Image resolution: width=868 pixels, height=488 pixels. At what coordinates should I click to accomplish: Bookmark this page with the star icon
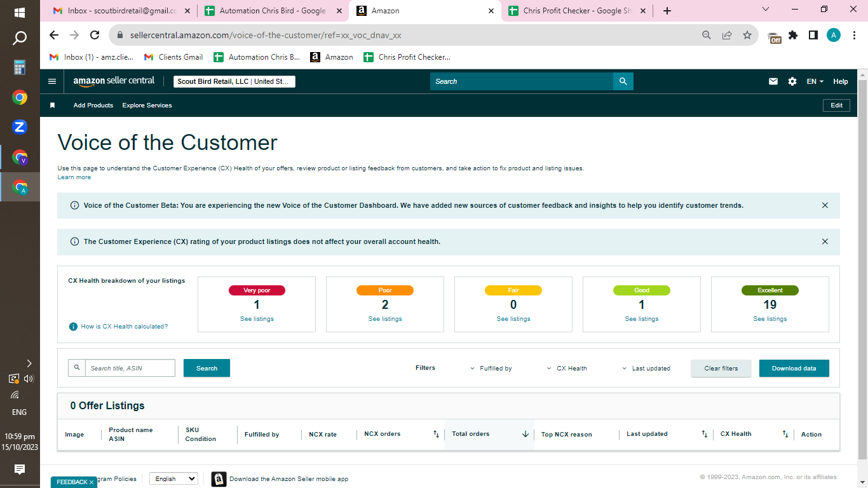pyautogui.click(x=747, y=35)
